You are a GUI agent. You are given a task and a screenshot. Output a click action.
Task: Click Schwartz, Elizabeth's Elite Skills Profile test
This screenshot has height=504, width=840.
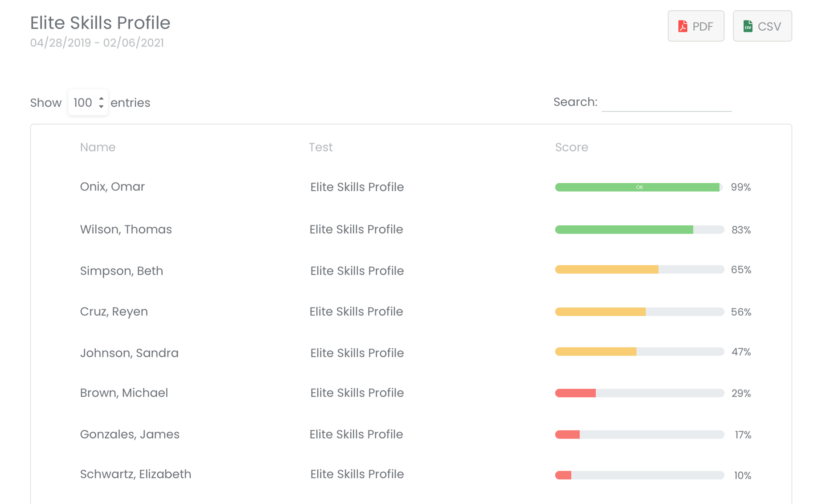357,474
